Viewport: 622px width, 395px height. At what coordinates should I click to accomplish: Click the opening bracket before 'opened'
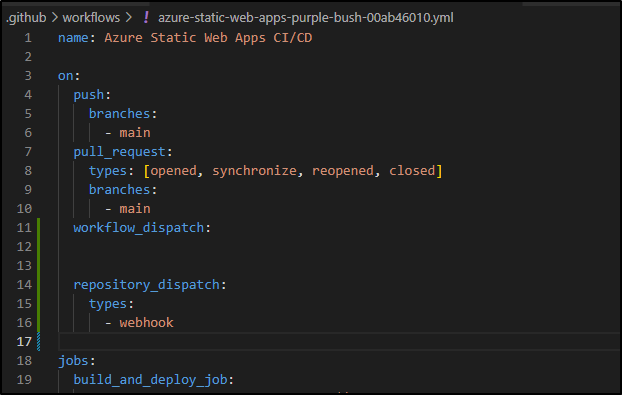[146, 171]
